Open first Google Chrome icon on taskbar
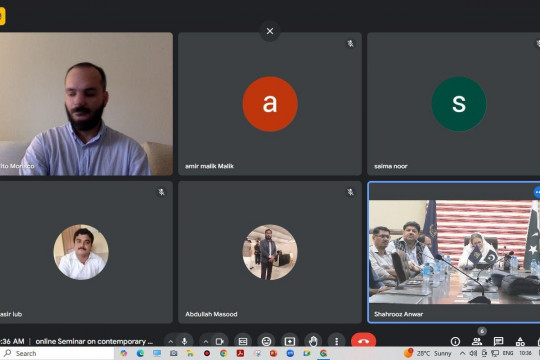 pos(224,353)
